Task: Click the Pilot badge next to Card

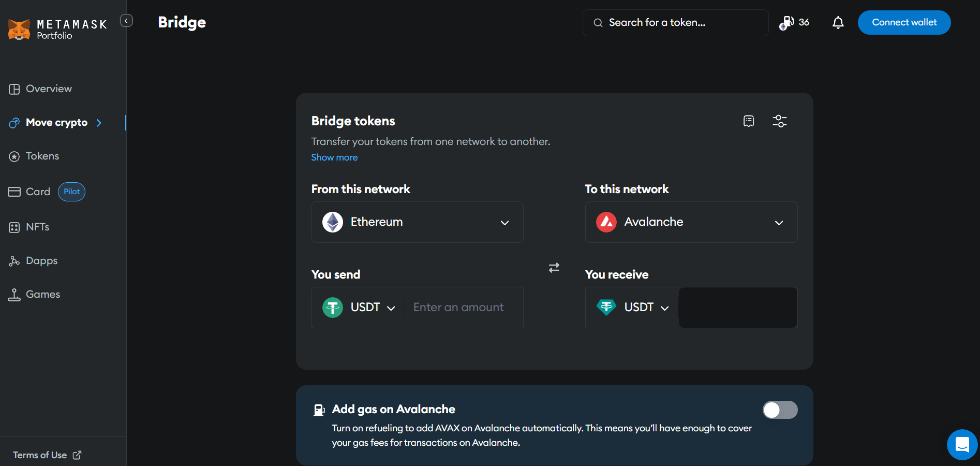Action: [x=71, y=192]
